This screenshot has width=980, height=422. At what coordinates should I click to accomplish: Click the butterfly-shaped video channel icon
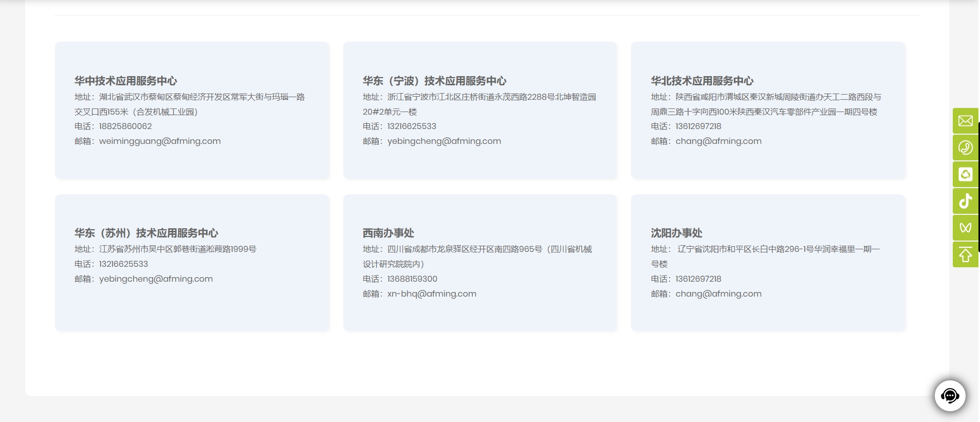(x=965, y=228)
